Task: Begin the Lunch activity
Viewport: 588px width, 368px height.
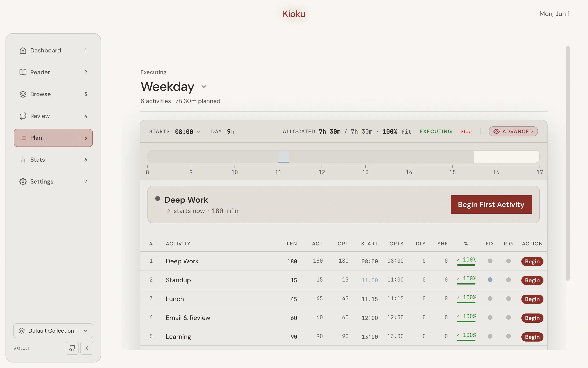Action: click(x=532, y=299)
